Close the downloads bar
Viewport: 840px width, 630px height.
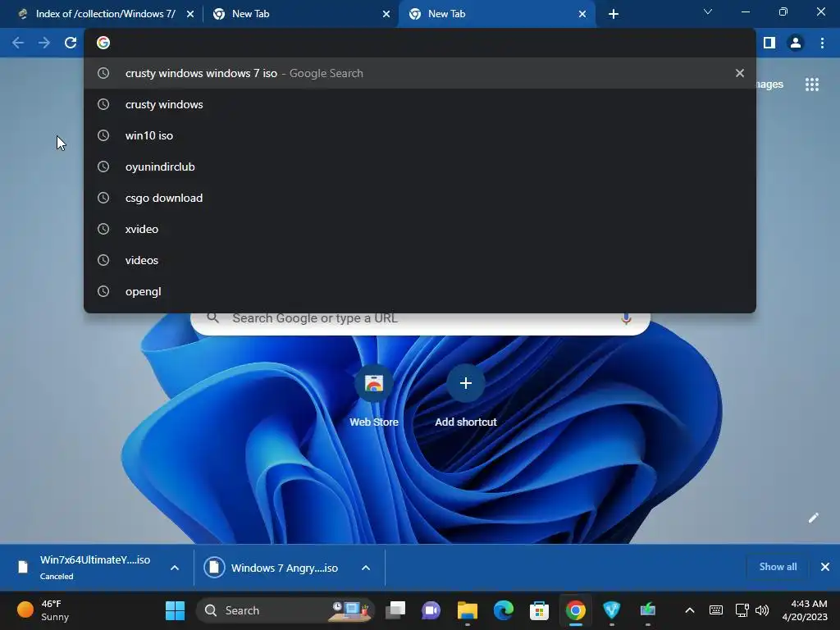click(825, 567)
